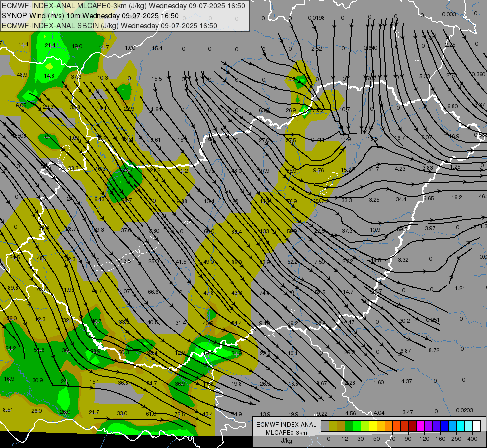Pick the pure blue legend swatch after 160
This screenshot has height=448, width=487.
pyautogui.click(x=444, y=426)
